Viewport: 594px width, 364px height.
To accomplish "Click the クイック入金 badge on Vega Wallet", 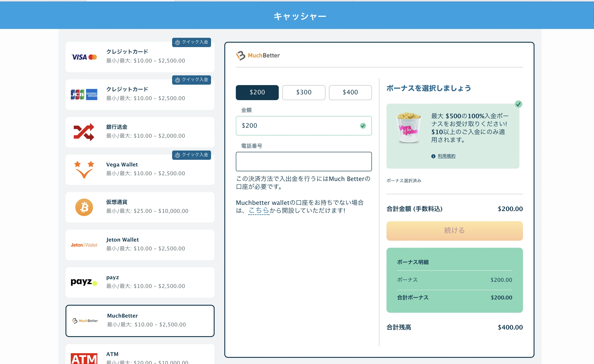I will coord(191,155).
